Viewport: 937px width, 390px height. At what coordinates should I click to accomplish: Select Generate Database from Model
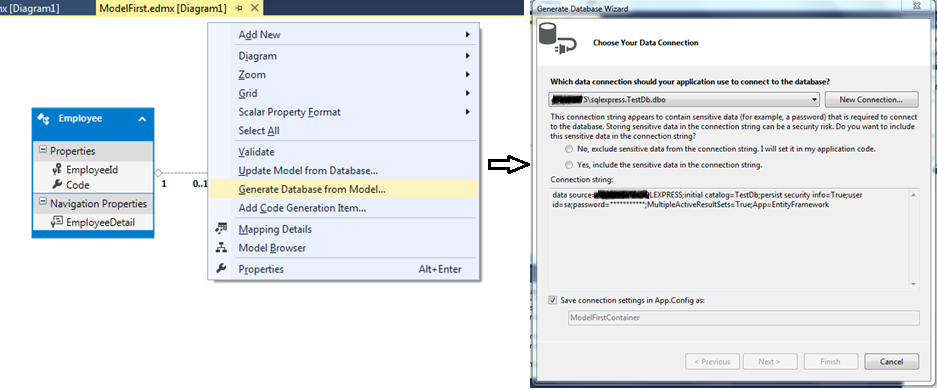[344, 189]
